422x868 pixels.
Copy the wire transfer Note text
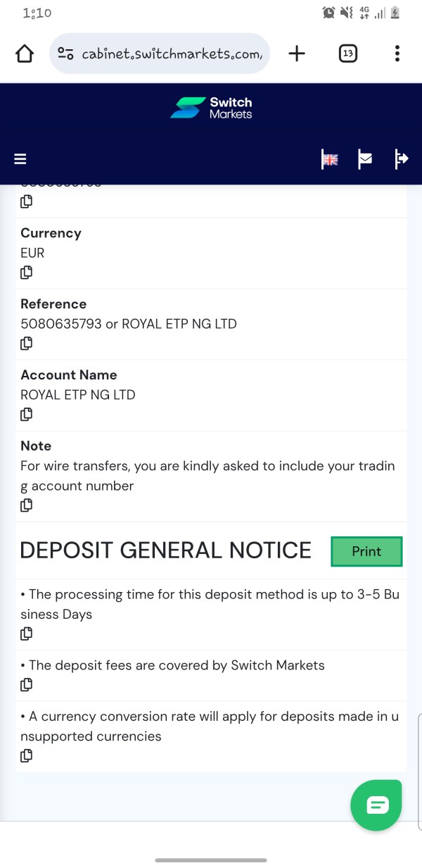pos(26,505)
